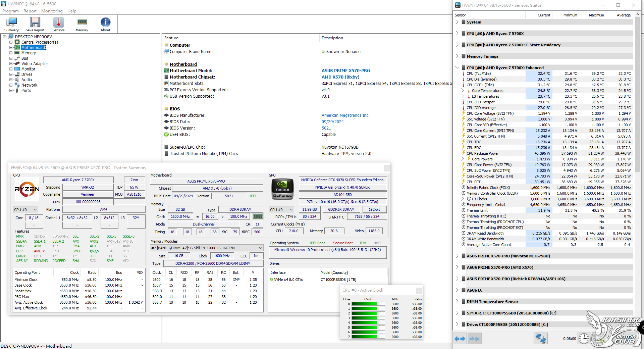The image size is (644, 349).
Task: Click the ASUS PRIME X570-PRO model link
Action: (x=346, y=71)
